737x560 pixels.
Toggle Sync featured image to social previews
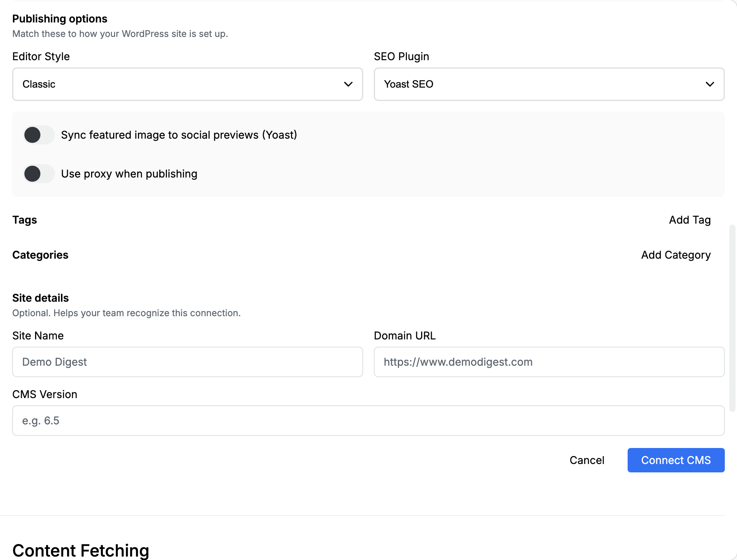pyautogui.click(x=39, y=135)
